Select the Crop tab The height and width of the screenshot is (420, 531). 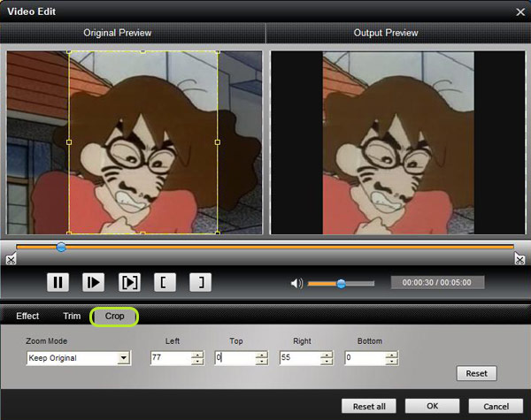click(114, 316)
